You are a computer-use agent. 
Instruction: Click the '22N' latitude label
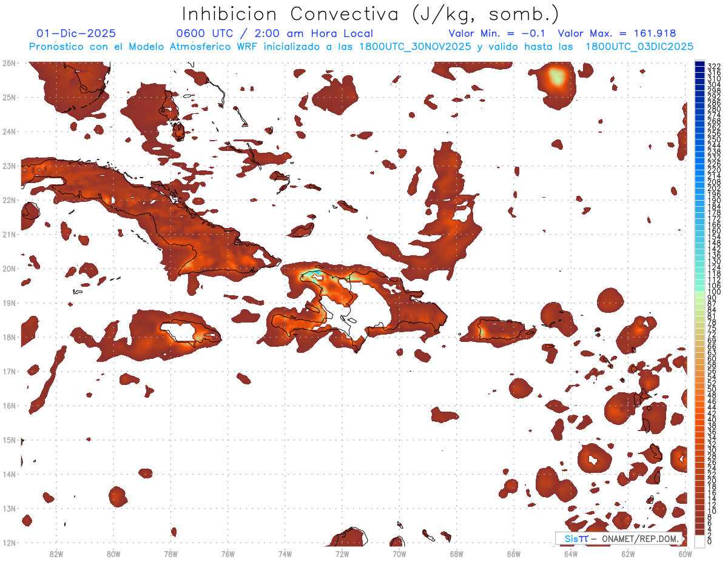pos(9,200)
